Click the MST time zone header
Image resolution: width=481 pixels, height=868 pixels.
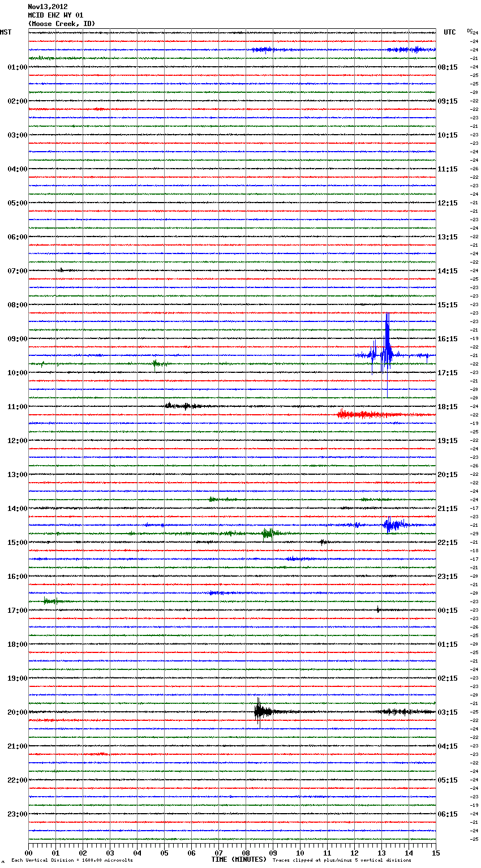[x=6, y=32]
